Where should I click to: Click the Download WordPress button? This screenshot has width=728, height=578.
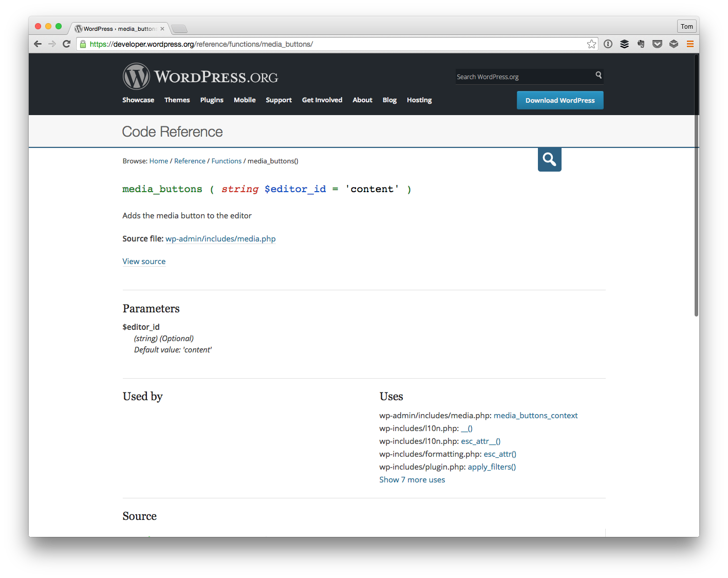tap(559, 100)
